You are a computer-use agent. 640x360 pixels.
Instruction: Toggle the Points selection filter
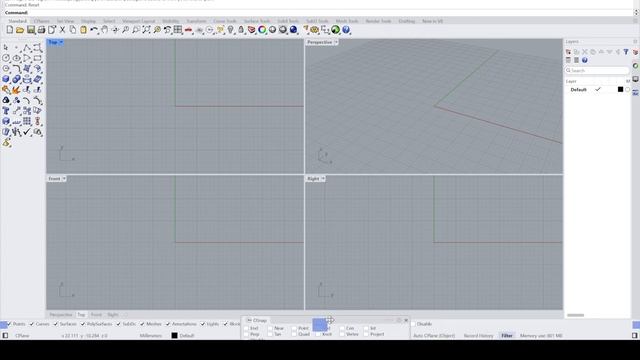[x=16, y=324]
